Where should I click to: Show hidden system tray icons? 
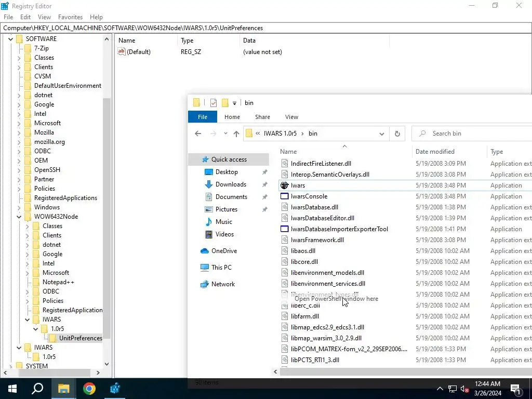pyautogui.click(x=440, y=389)
